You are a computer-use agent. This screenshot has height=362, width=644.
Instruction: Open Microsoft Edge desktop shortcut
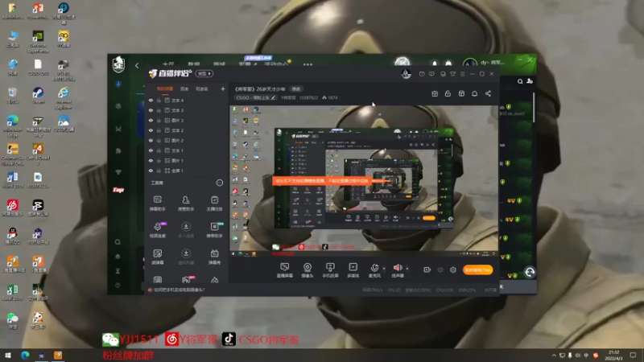coord(13,125)
